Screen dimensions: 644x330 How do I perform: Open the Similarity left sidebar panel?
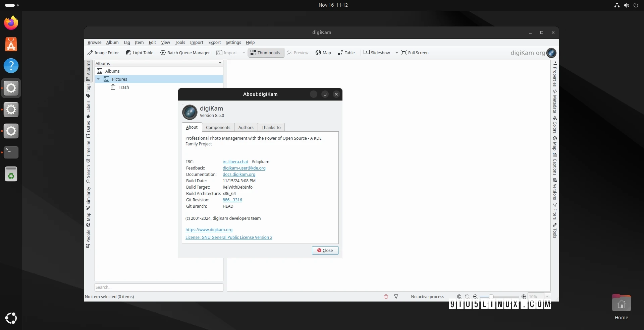pyautogui.click(x=88, y=198)
